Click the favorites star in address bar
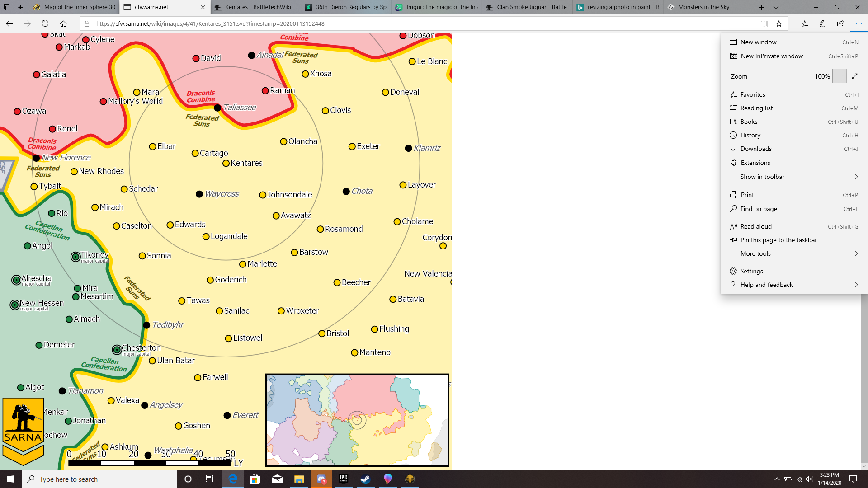 tap(779, 24)
